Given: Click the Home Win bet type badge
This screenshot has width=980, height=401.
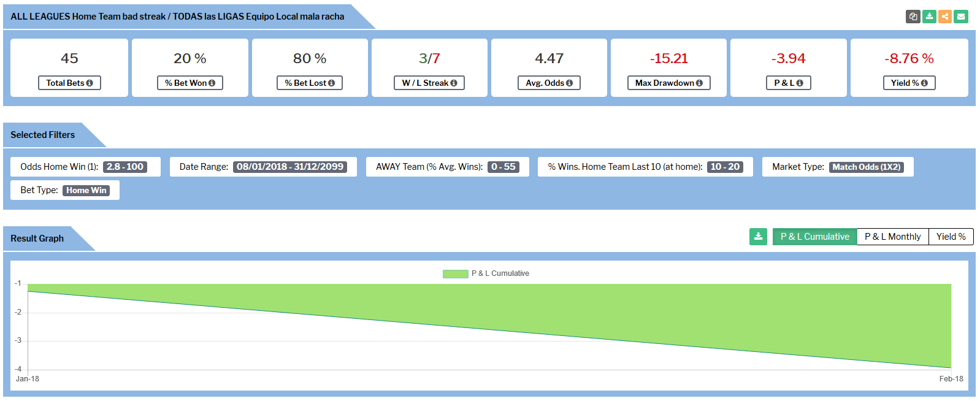Looking at the screenshot, I should pos(86,191).
